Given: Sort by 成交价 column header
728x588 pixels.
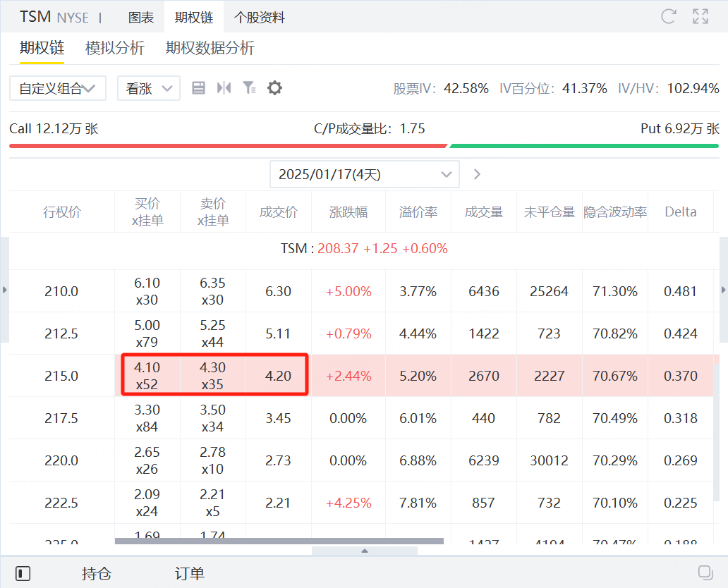Looking at the screenshot, I should click(278, 212).
